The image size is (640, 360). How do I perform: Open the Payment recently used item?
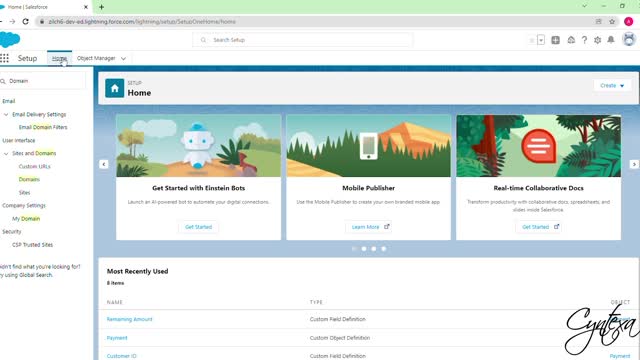117,338
